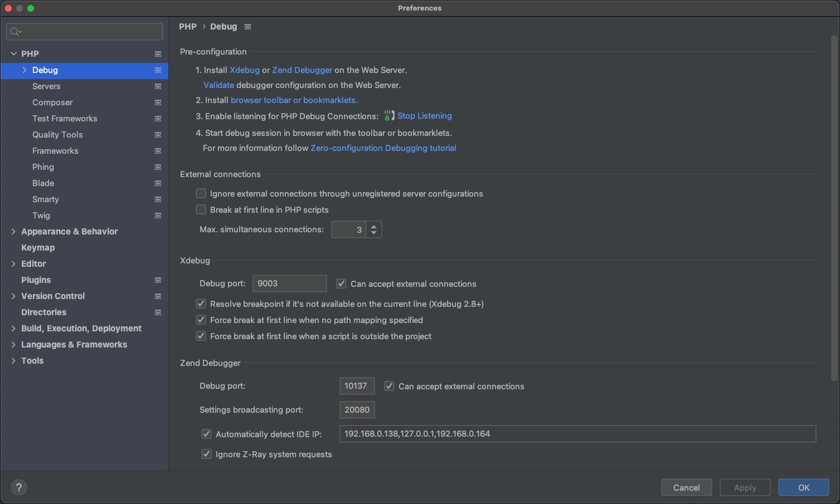Click the help question mark icon

19,487
